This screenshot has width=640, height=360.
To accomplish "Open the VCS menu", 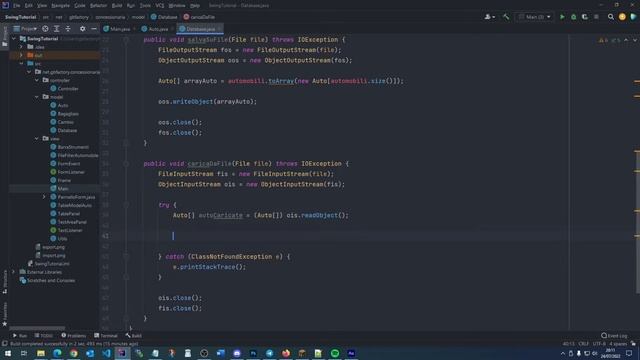I will [x=160, y=5].
